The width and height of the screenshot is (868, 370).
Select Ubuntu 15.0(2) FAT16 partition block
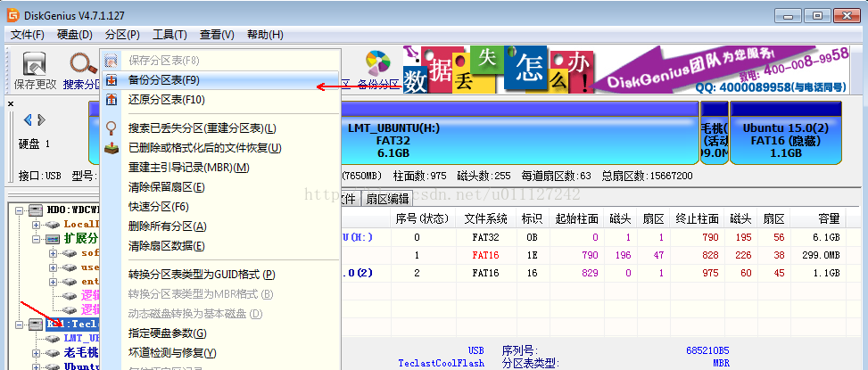(x=786, y=133)
